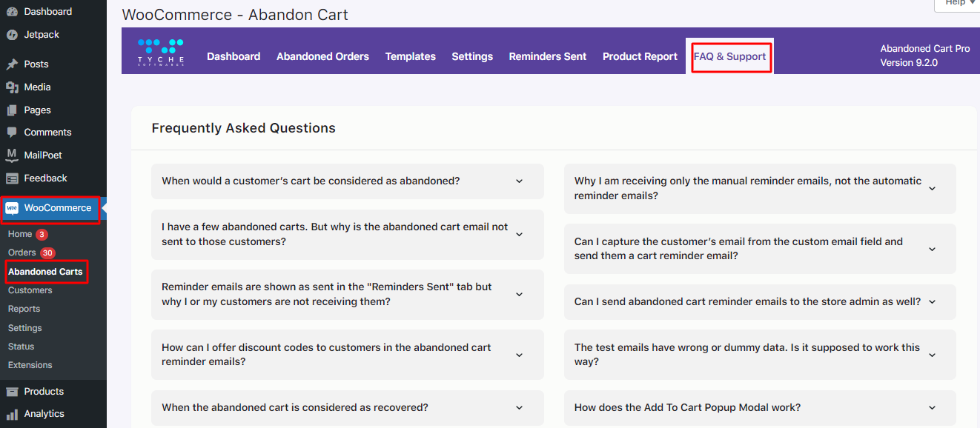Click the Comments speech bubble icon
980x428 pixels.
pos(12,133)
